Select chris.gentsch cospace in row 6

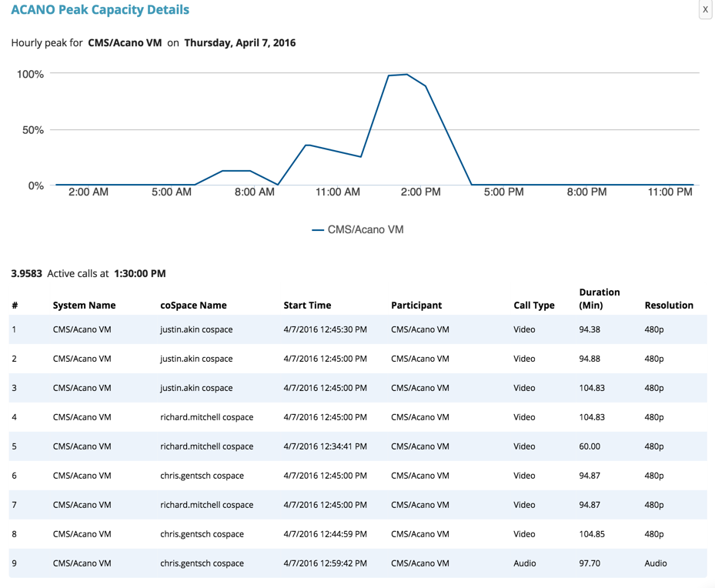(202, 476)
